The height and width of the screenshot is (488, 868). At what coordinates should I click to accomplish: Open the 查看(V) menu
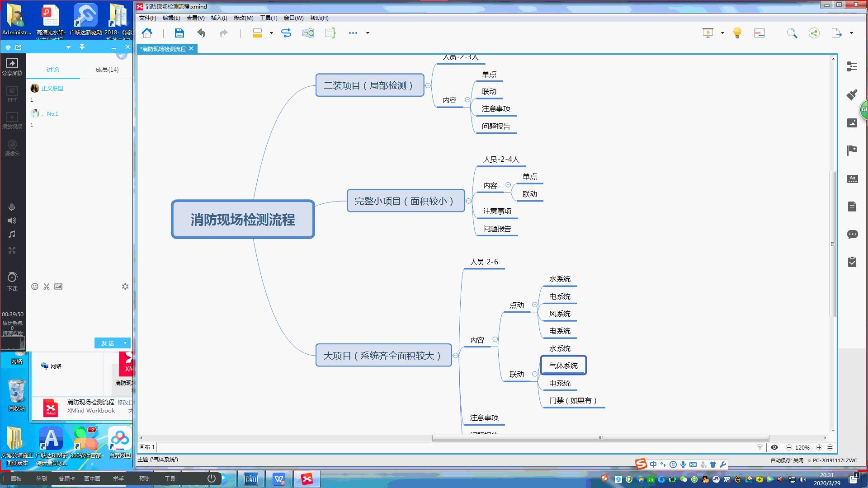click(x=195, y=18)
